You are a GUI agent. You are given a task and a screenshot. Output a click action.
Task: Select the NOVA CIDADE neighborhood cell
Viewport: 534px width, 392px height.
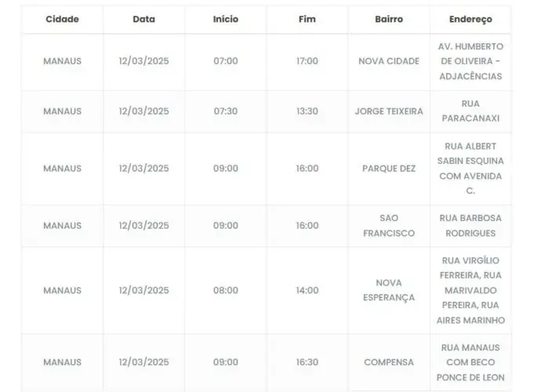(388, 61)
